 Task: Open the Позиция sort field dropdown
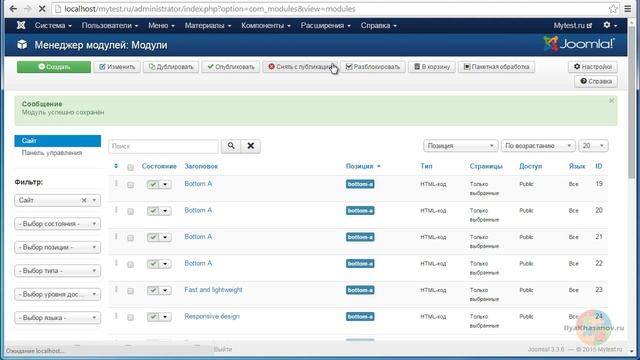pos(460,146)
